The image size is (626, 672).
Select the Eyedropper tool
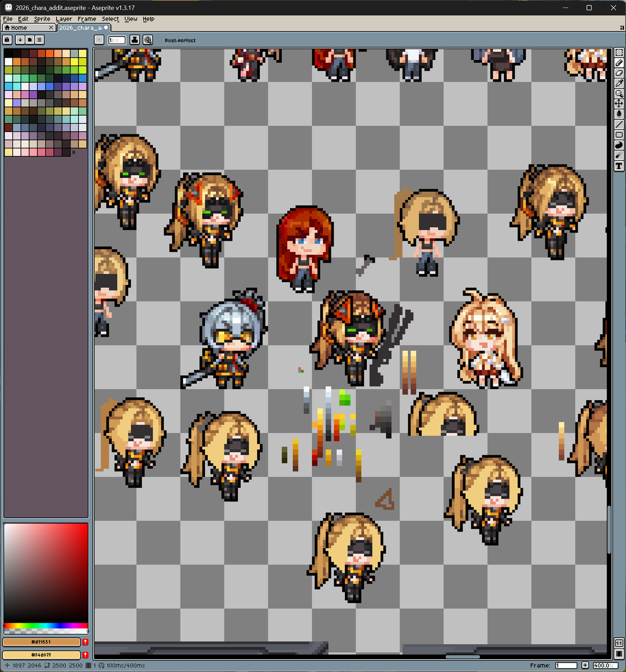click(x=619, y=83)
